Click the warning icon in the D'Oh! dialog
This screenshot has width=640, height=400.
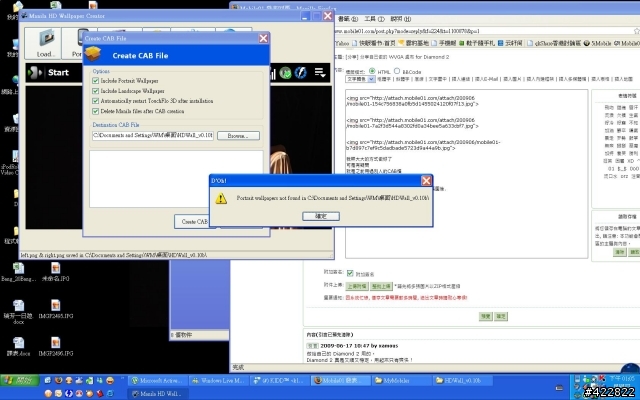[221, 198]
